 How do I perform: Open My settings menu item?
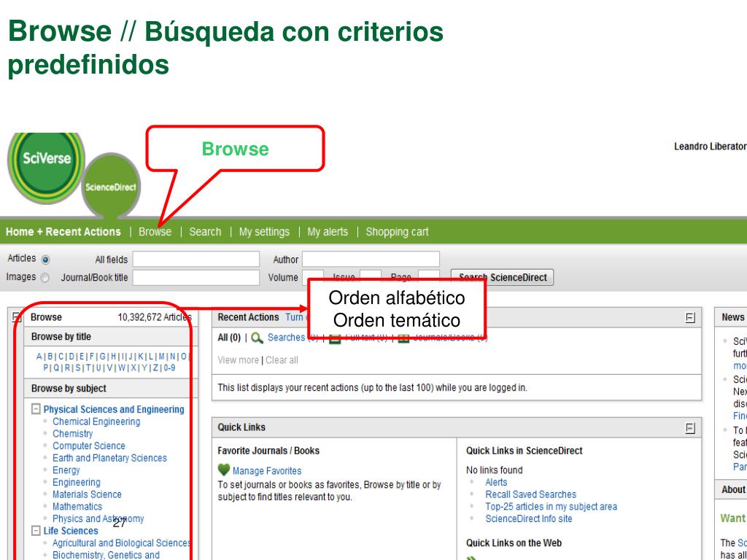coord(264,232)
